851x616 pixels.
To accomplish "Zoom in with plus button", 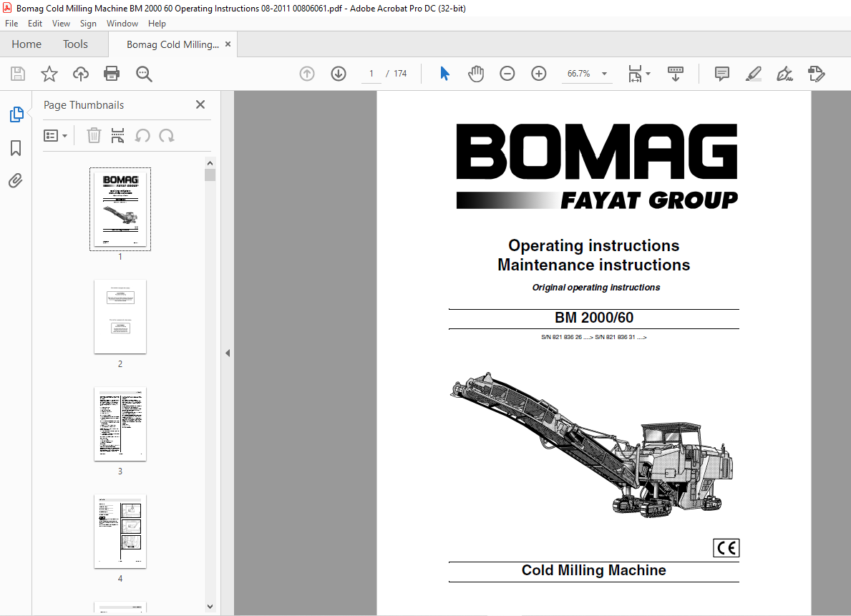I will point(539,74).
